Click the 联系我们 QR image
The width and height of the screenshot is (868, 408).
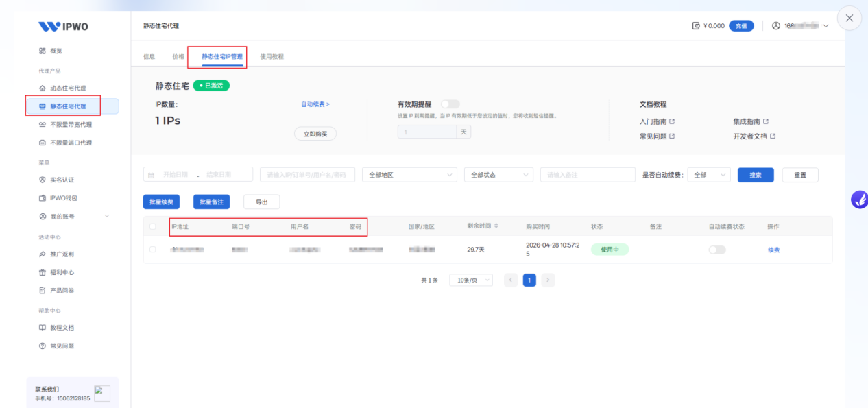click(102, 393)
